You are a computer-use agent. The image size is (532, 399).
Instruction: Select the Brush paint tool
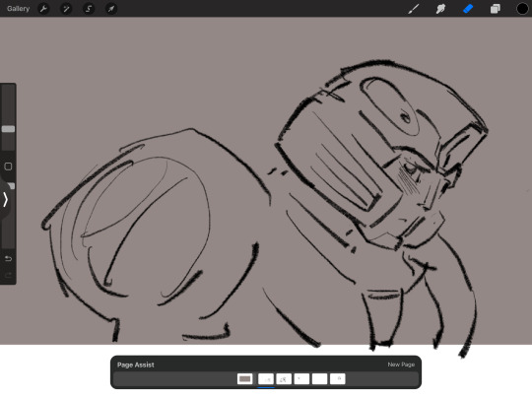click(413, 9)
